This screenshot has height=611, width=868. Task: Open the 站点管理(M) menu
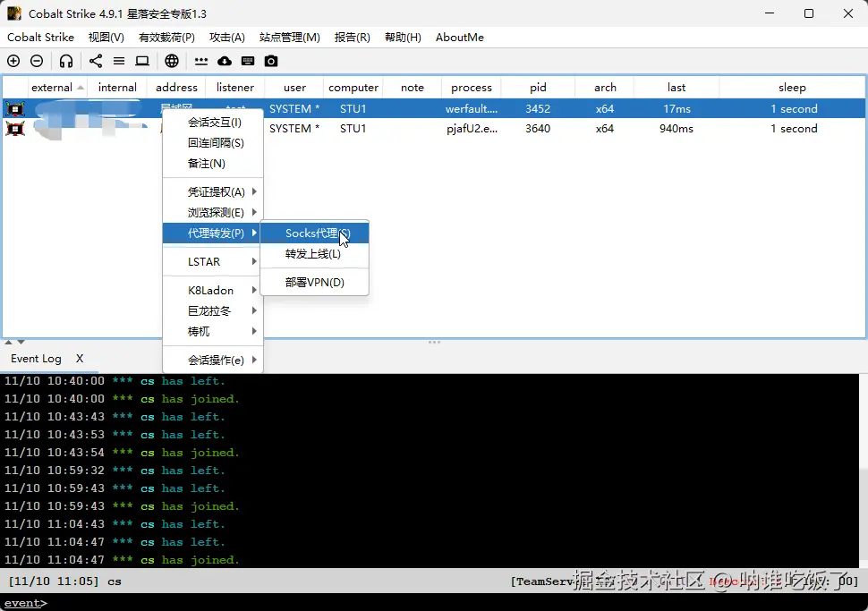(290, 37)
